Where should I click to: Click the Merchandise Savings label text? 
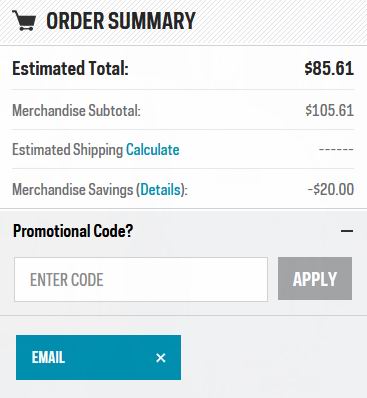pos(73,189)
